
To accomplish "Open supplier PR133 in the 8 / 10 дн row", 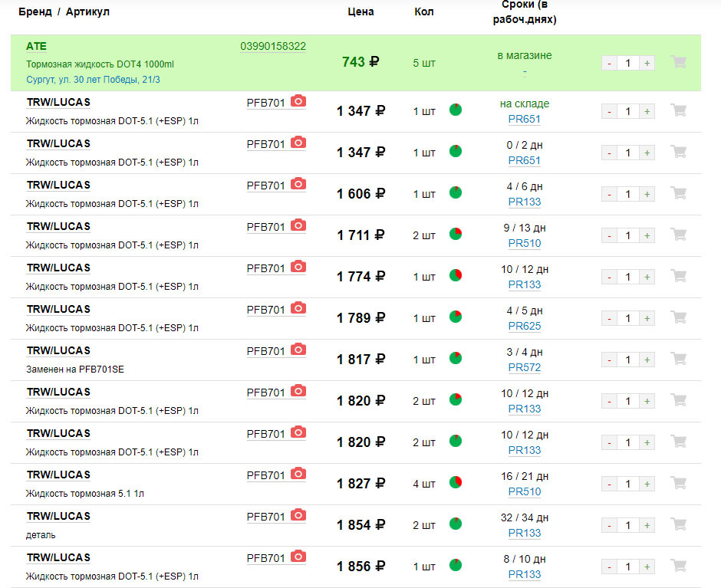I will (x=524, y=574).
